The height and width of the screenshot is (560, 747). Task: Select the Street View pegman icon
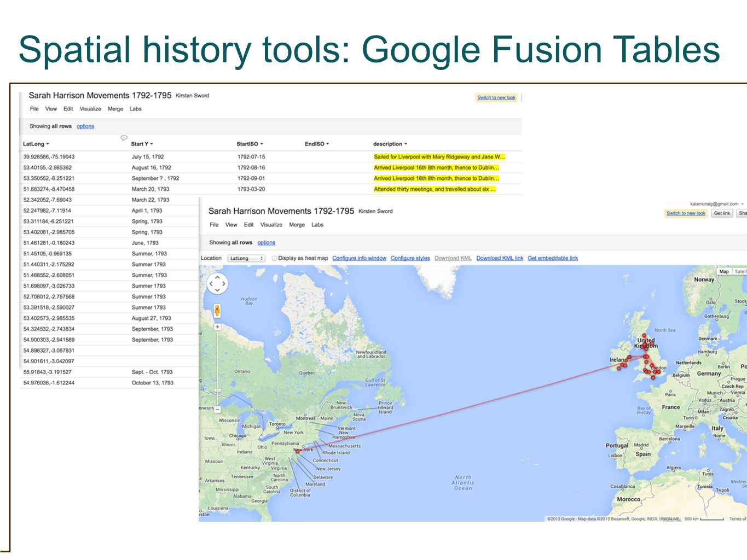point(217,311)
